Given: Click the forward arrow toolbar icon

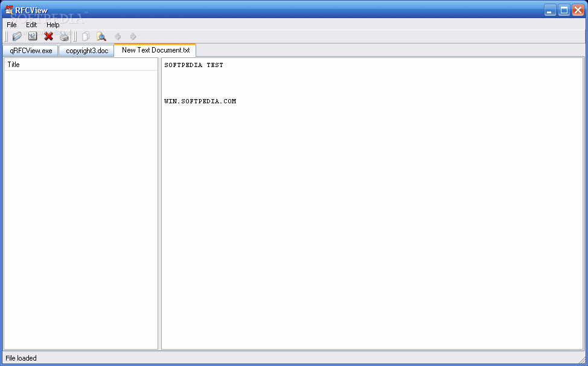Looking at the screenshot, I should pyautogui.click(x=133, y=36).
